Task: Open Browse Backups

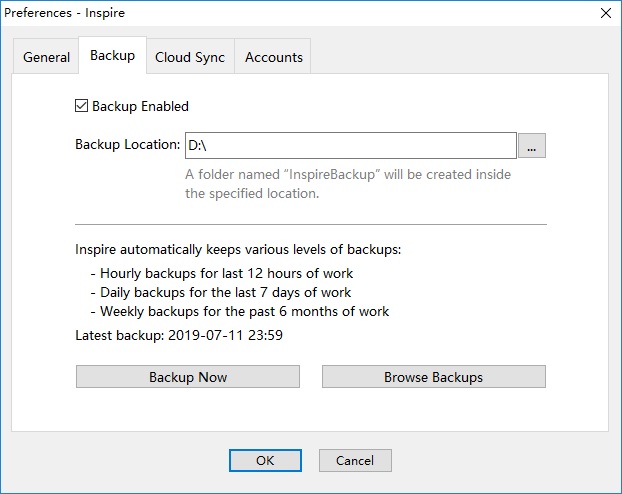Action: (434, 377)
